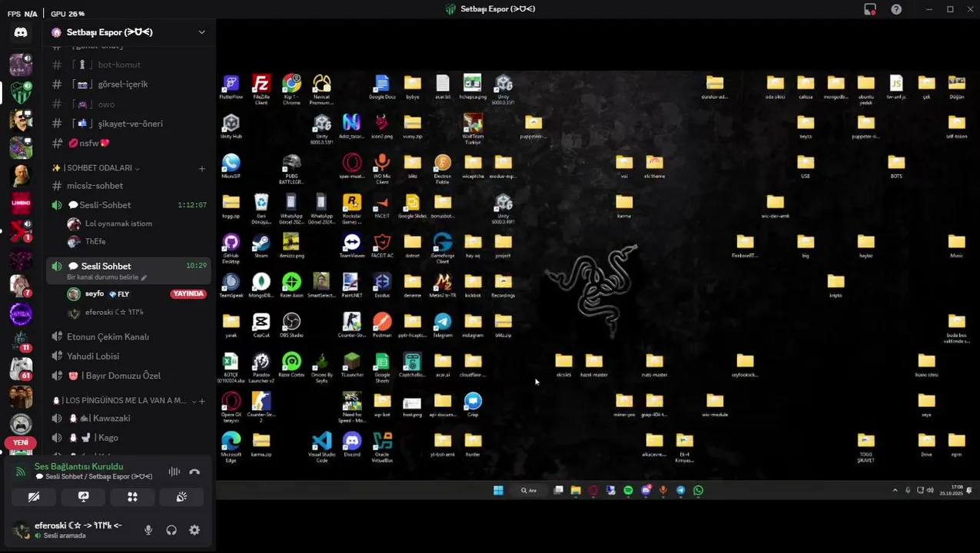Open the Discord inbox icon in title bar
Screen dimensions: 980x553
tap(870, 9)
